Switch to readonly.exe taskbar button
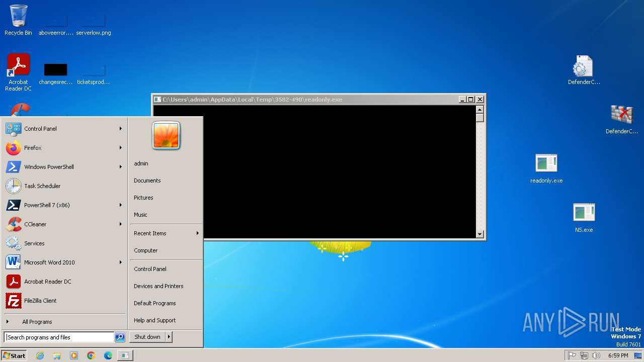This screenshot has width=644, height=362. [125, 355]
